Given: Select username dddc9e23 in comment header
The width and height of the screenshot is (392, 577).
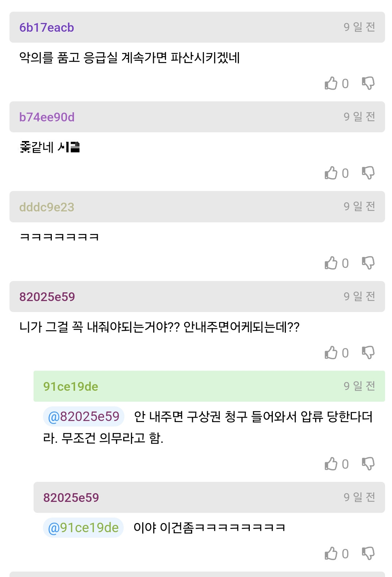Looking at the screenshot, I should click(47, 207).
